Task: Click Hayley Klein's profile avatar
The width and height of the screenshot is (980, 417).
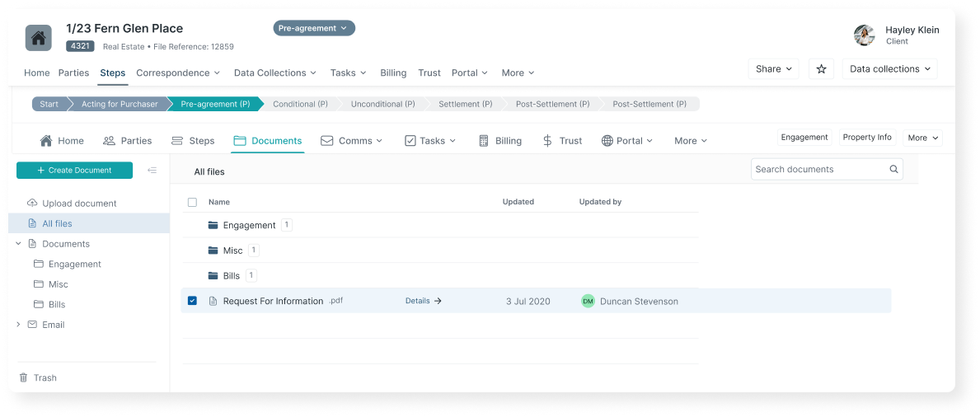Action: [x=864, y=35]
